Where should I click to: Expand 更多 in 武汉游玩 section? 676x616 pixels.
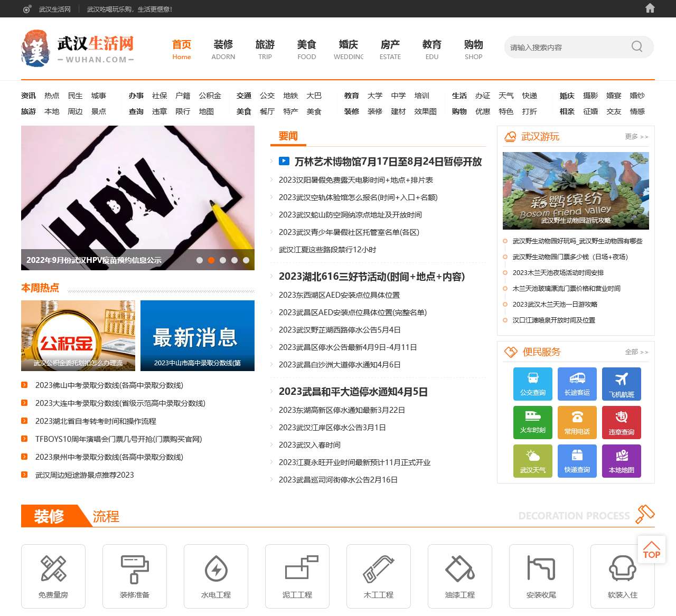click(636, 137)
